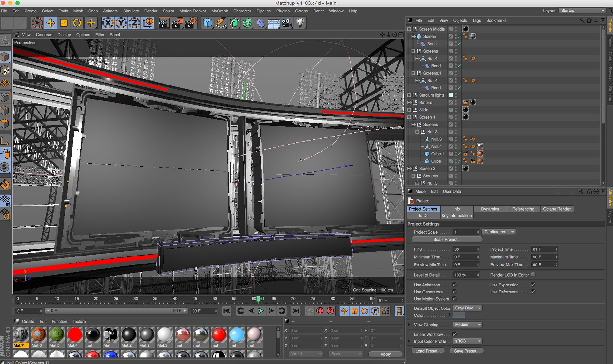Click the Cube primitive icon

208,23
